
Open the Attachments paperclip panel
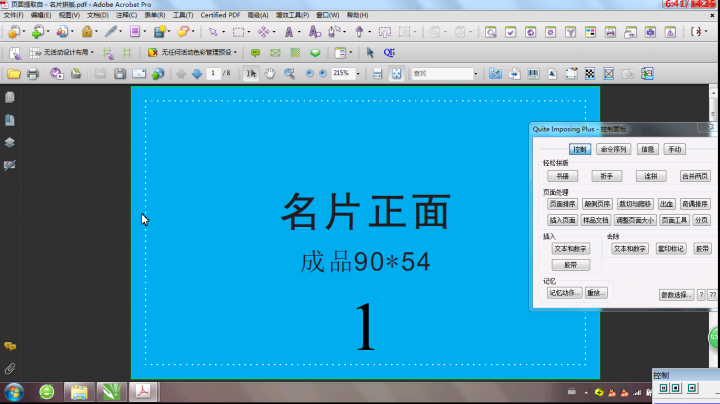click(x=10, y=369)
